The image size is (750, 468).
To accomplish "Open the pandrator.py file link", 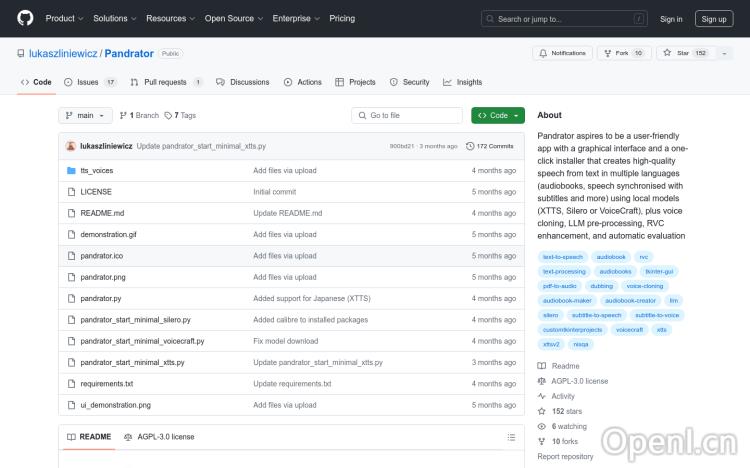I will 100,298.
